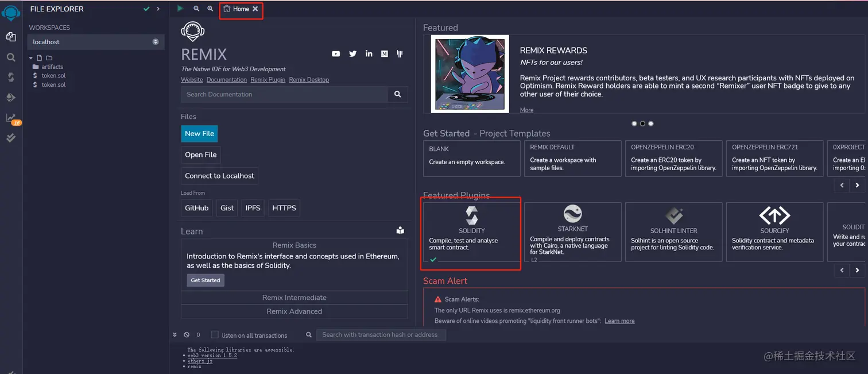Load from HTTPS button

[284, 208]
